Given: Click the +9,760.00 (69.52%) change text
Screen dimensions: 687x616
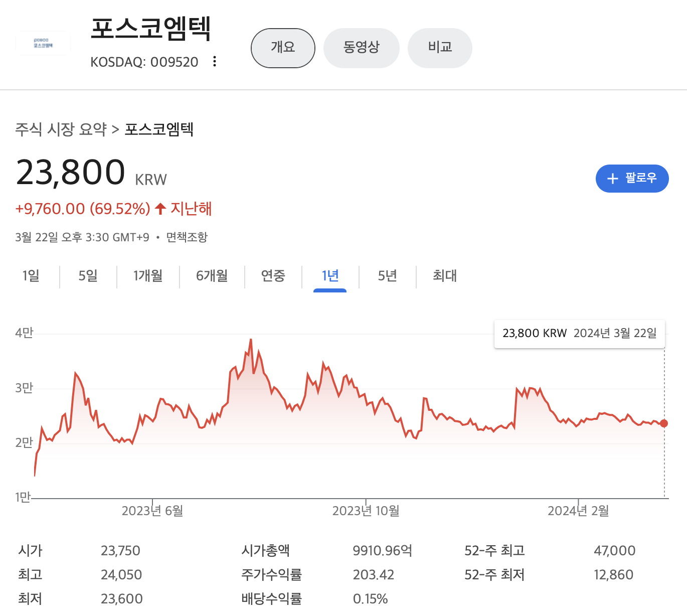Looking at the screenshot, I should point(83,209).
